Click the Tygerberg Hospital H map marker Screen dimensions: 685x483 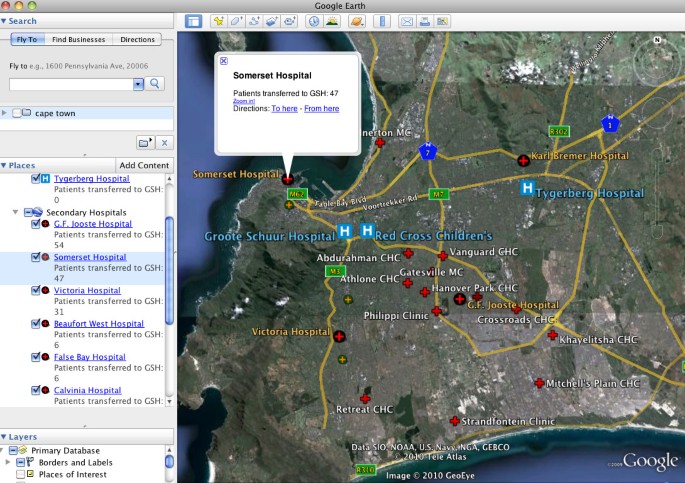[527, 188]
